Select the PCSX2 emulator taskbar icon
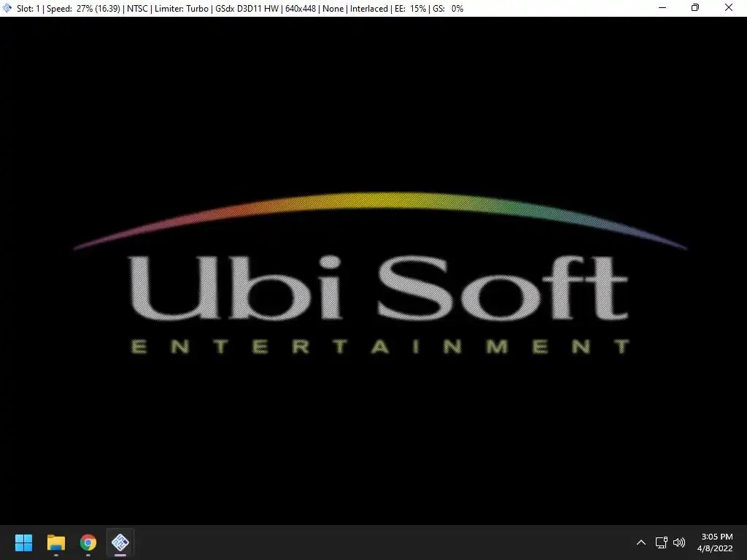The image size is (747, 560). pyautogui.click(x=120, y=542)
